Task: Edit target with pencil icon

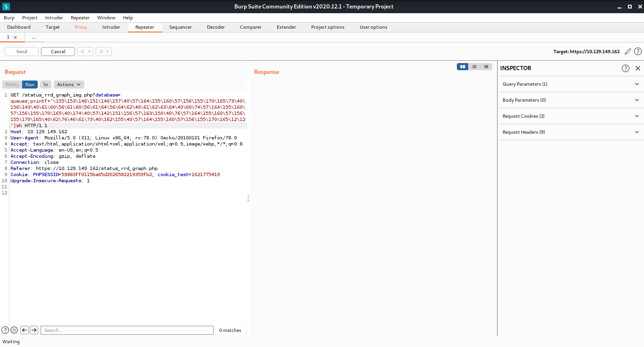Action: coord(628,51)
